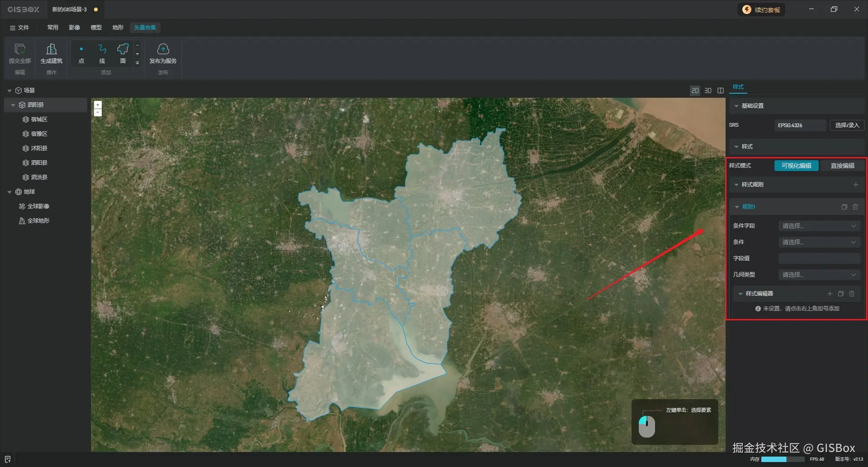Click the 字段值 input field
The width and height of the screenshot is (868, 467).
point(819,258)
